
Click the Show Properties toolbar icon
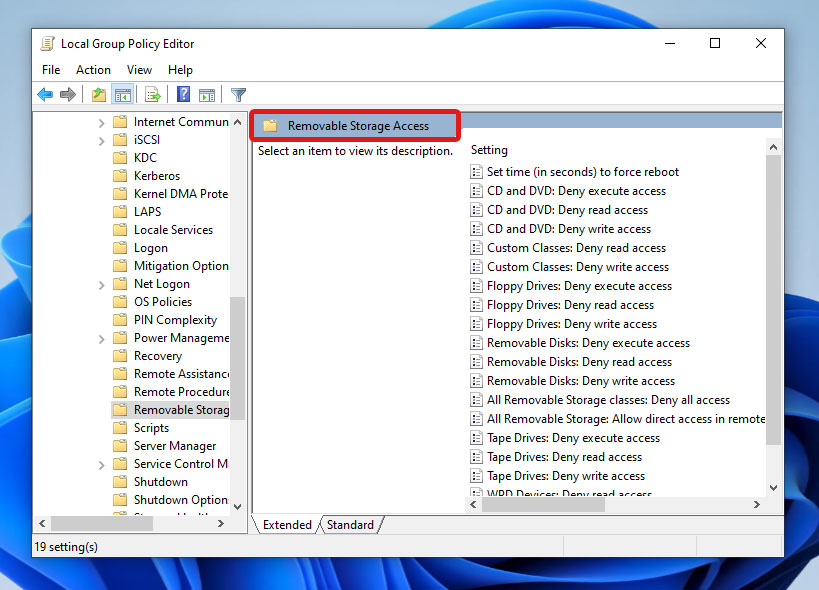pyautogui.click(x=207, y=94)
